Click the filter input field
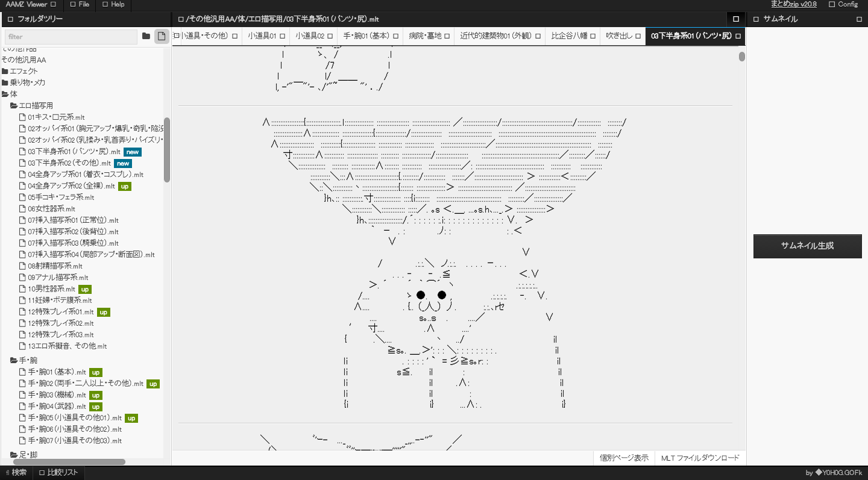Screen dimensions: 868x480 71,37
